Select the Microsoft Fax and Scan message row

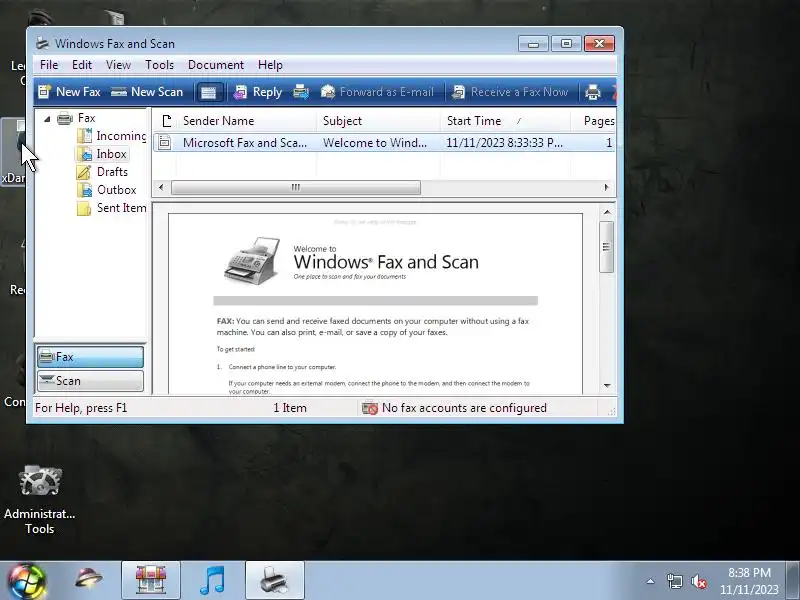pos(384,142)
